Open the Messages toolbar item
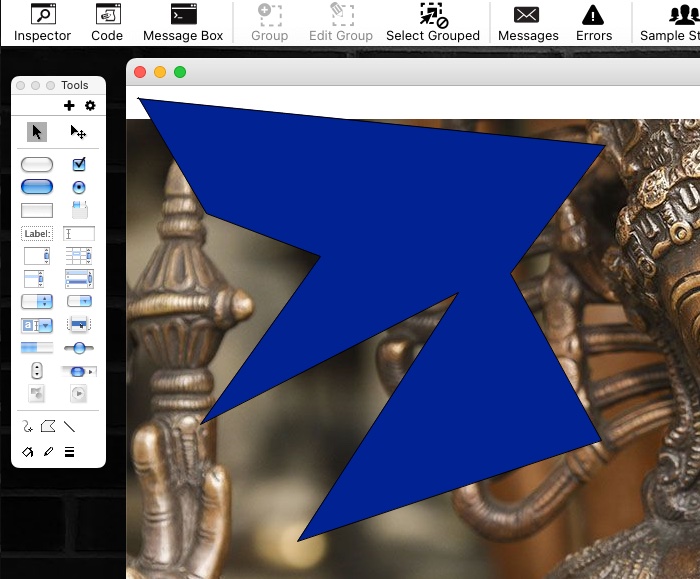This screenshot has width=700, height=579. click(x=527, y=22)
